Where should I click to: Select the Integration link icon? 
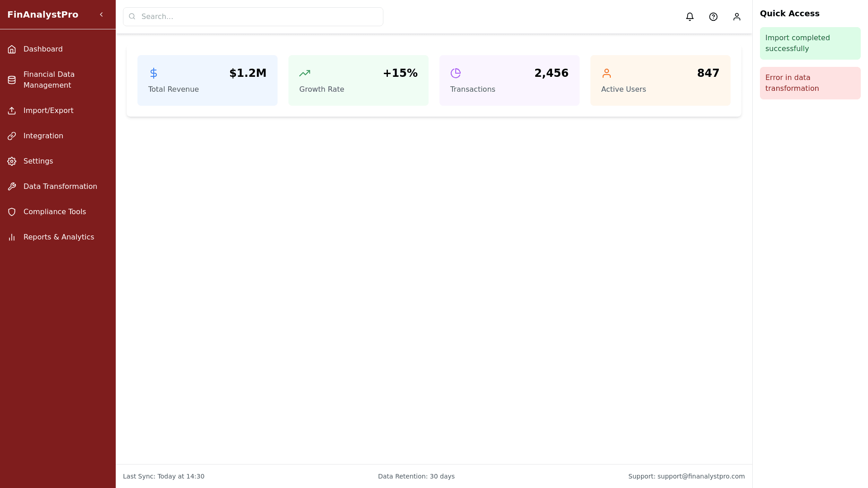12,136
